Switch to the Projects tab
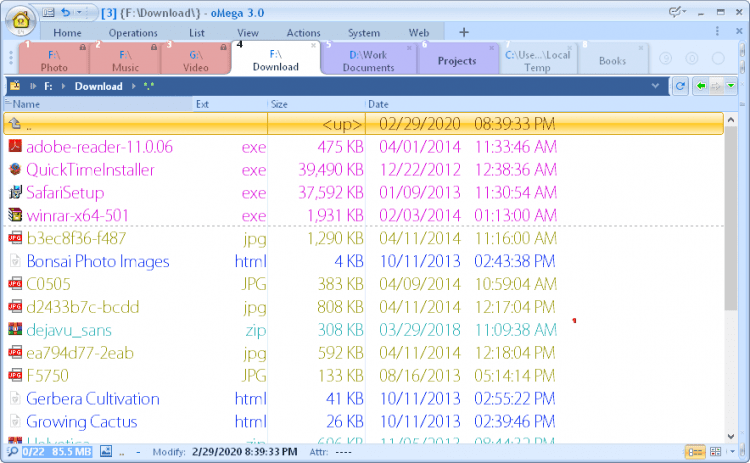This screenshot has height=463, width=750. point(457,61)
